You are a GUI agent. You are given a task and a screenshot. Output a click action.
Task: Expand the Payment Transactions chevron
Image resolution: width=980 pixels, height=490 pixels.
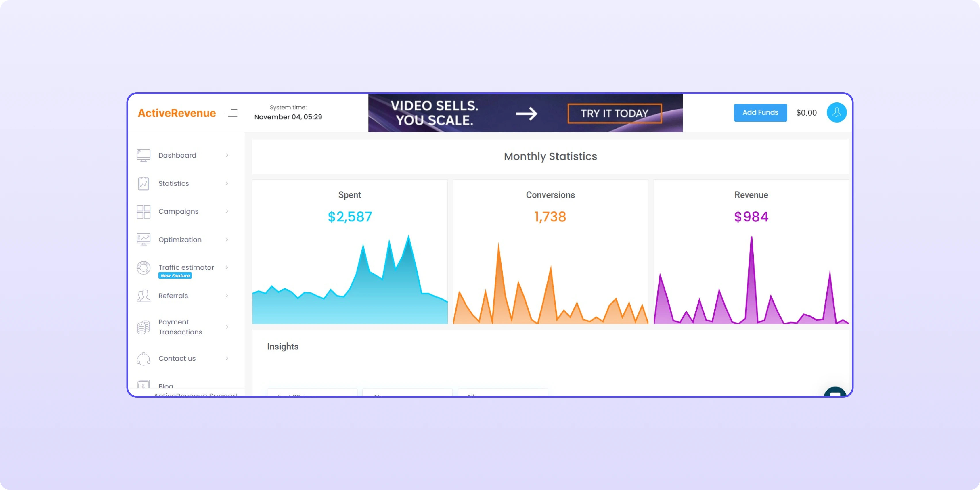tap(227, 327)
